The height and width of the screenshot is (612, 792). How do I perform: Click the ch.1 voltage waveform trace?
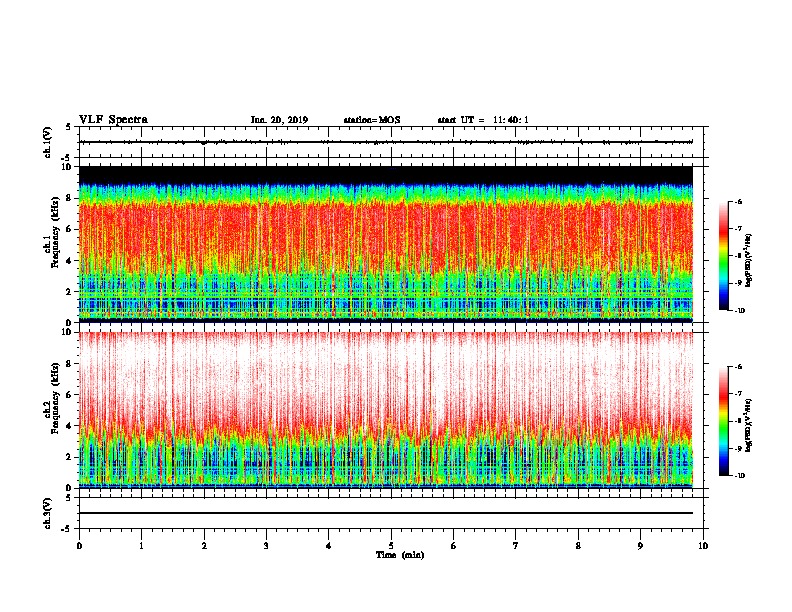(x=386, y=142)
